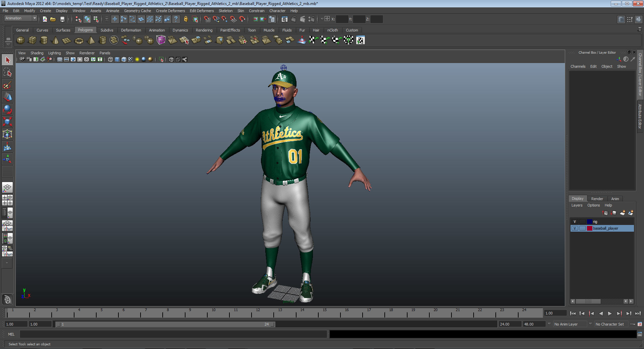Image resolution: width=644 pixels, height=349 pixels.
Task: Open the animation preferences icon
Action: tap(640, 324)
